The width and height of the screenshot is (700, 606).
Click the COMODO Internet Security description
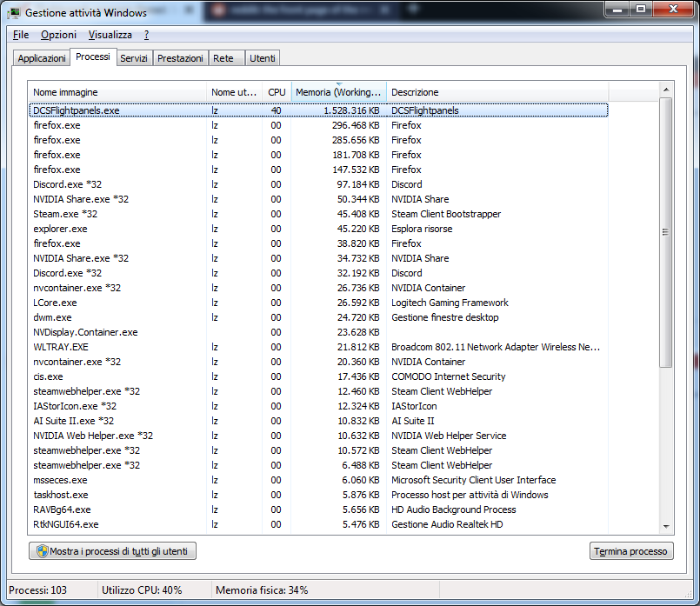449,376
